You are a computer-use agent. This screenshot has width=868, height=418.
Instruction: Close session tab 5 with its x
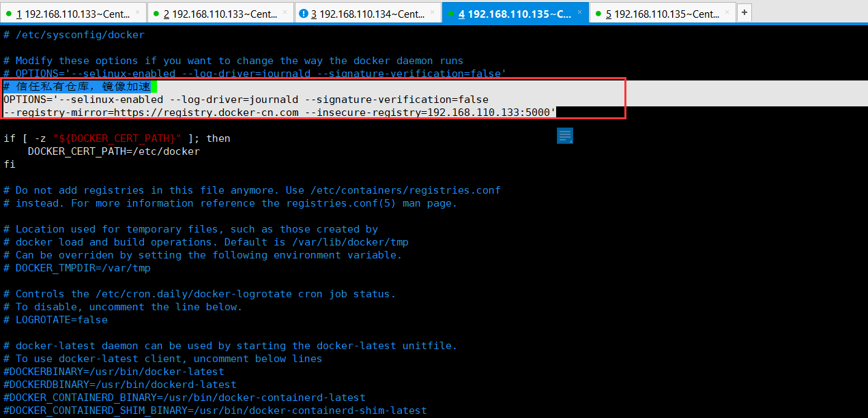click(x=727, y=13)
